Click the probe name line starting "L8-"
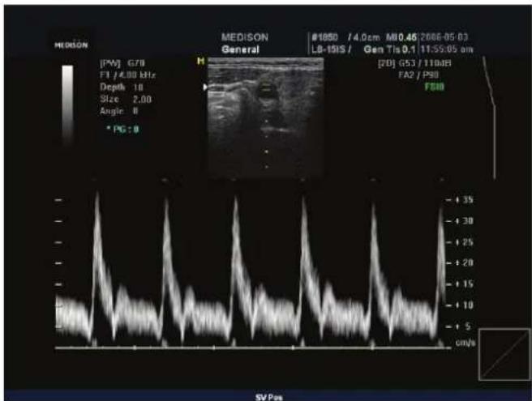The width and height of the screenshot is (532, 401). pos(331,49)
